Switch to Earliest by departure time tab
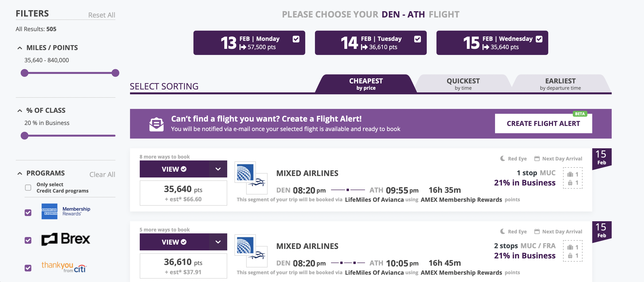The image size is (644, 282). 560,84
